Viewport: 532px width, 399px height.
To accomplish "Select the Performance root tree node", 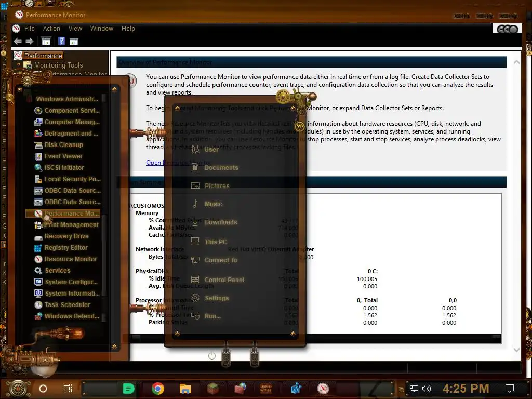I will pos(43,56).
